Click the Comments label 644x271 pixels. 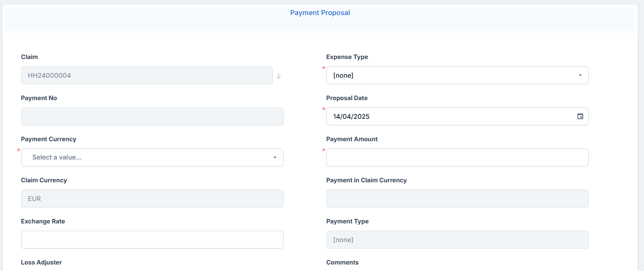343,262
